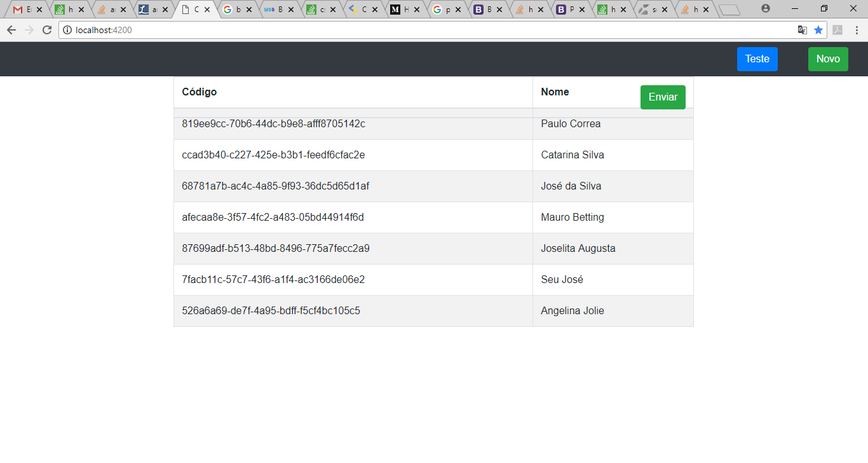
Task: Click the Enviar button
Action: click(663, 97)
